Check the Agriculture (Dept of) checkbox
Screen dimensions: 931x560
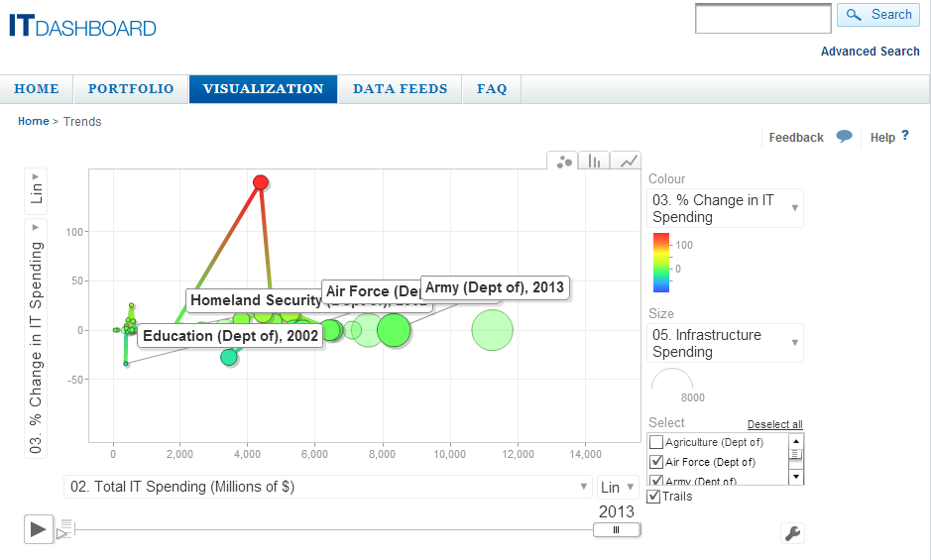[x=655, y=442]
